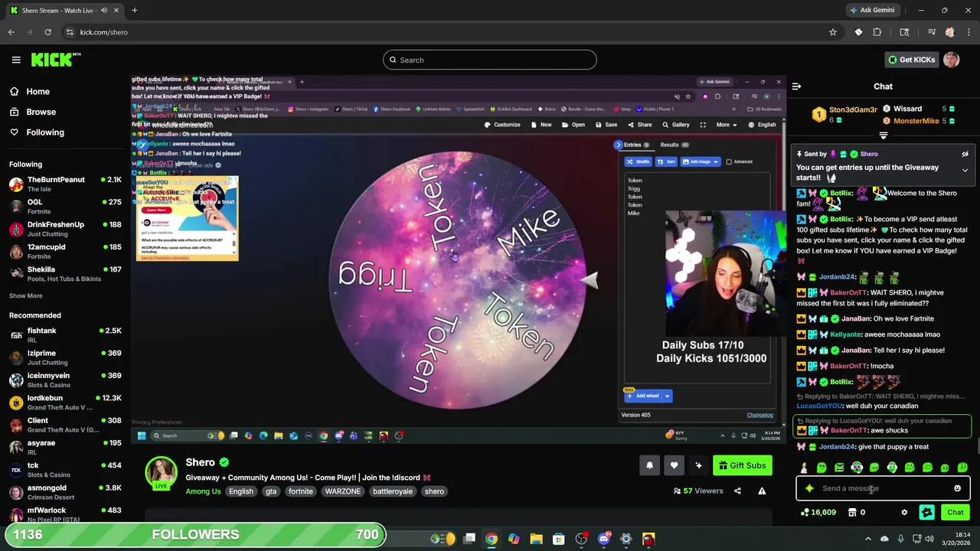Viewport: 980px width, 551px height.
Task: Open Among Us category link
Action: (203, 491)
